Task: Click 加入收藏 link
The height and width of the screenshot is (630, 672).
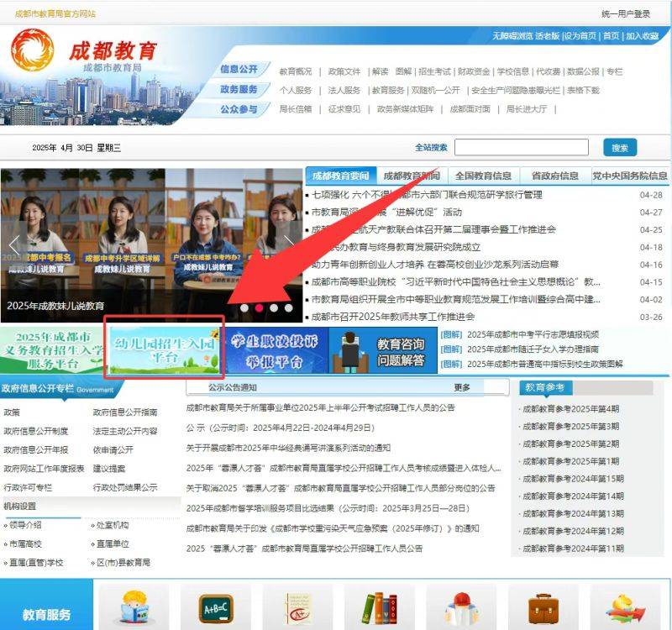Action: click(x=642, y=36)
